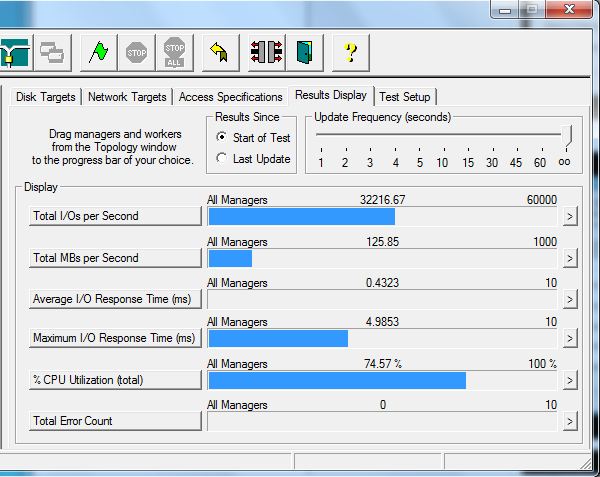Viewport: 600px width, 477px height.
Task: Expand arrow beside Average I/O Response Time bar
Action: (570, 300)
